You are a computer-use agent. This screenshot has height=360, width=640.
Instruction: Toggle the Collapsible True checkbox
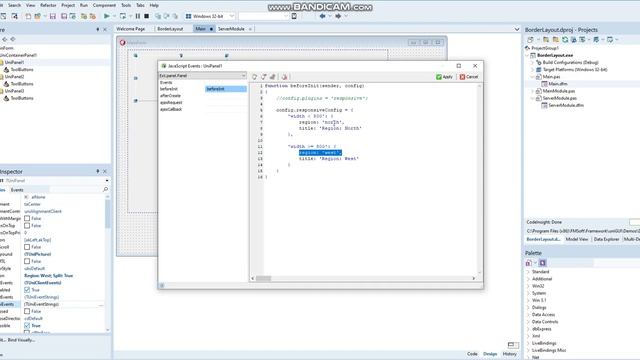[27, 325]
